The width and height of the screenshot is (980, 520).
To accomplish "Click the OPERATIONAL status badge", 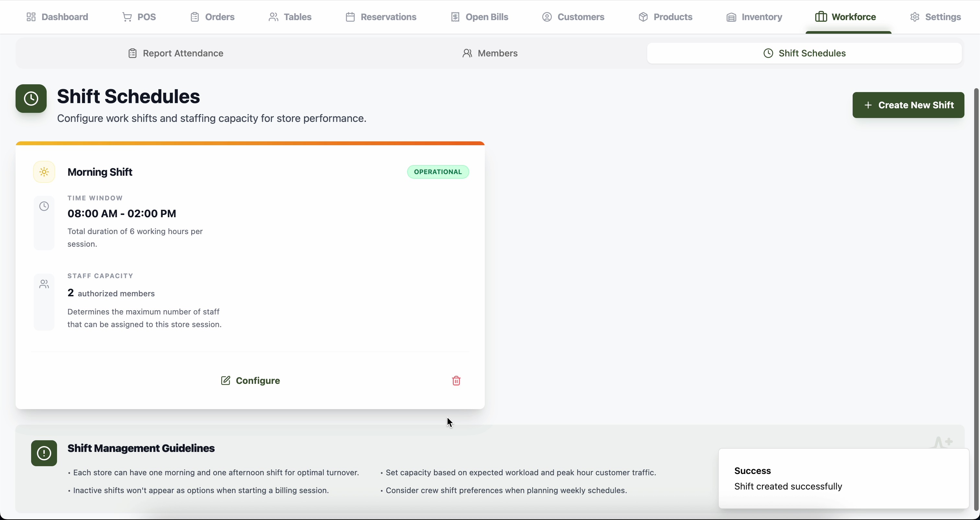I will click(438, 172).
